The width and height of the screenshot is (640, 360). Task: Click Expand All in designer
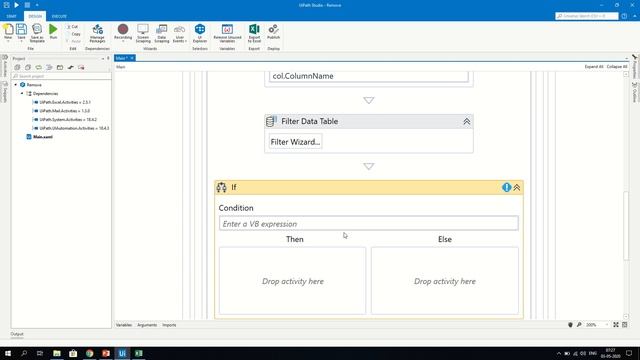(x=594, y=67)
